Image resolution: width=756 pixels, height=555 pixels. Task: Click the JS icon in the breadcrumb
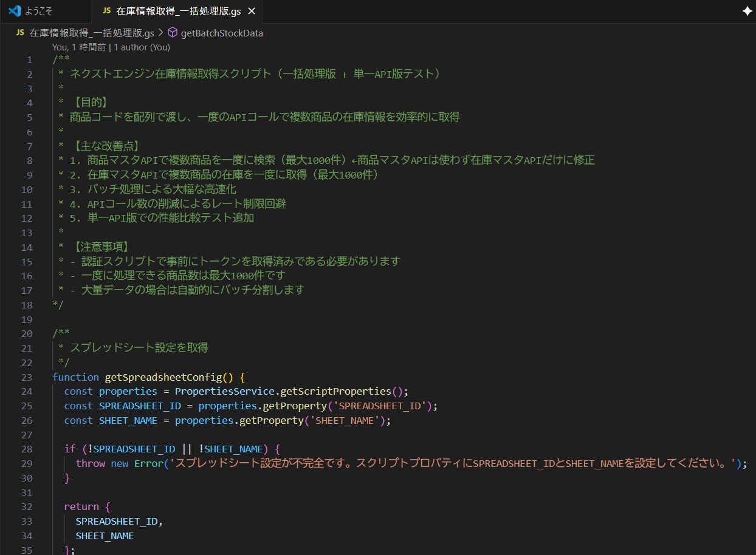[x=20, y=33]
